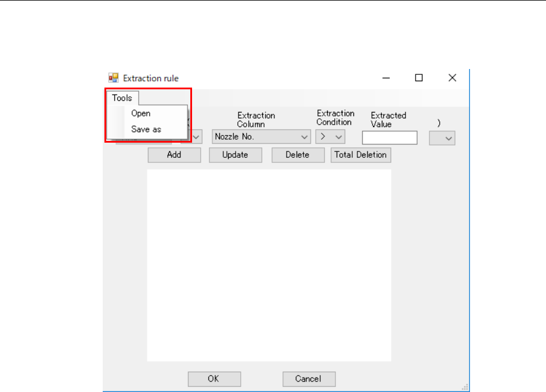Click the window resize grip corner

[465, 387]
